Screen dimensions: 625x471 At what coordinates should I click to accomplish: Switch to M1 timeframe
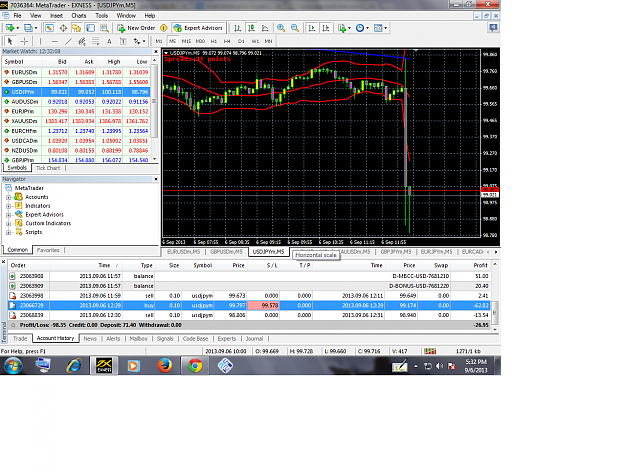click(159, 41)
